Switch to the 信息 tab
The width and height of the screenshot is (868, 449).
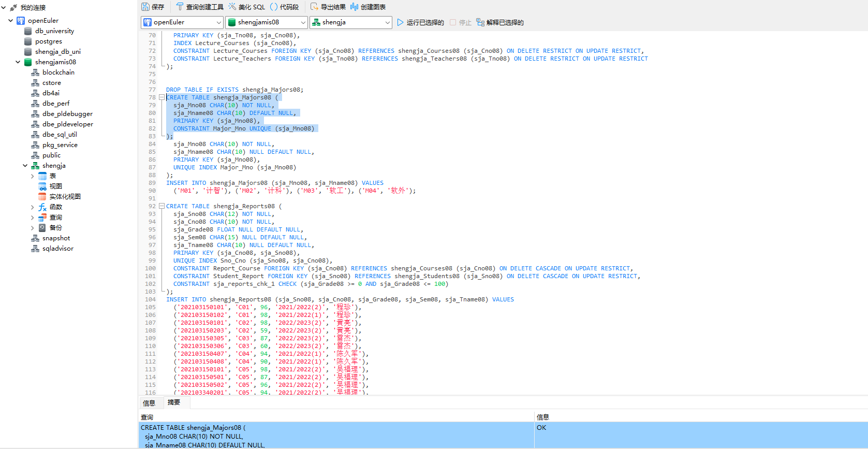point(149,403)
